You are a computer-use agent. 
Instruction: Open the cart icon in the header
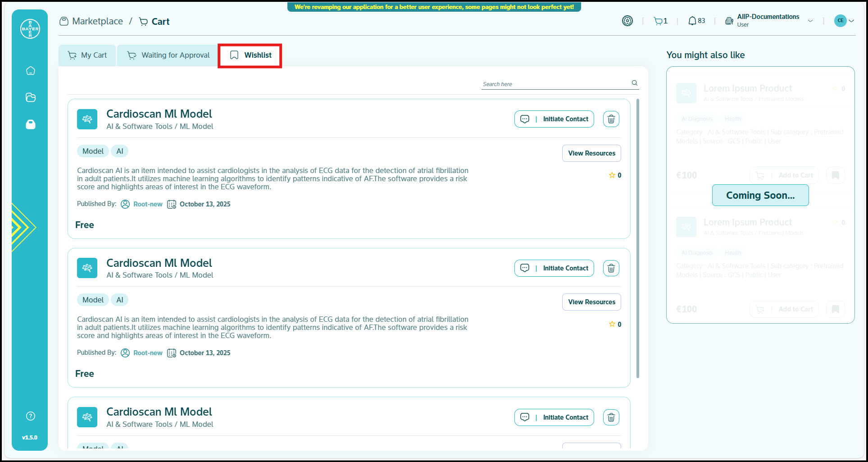(x=658, y=21)
